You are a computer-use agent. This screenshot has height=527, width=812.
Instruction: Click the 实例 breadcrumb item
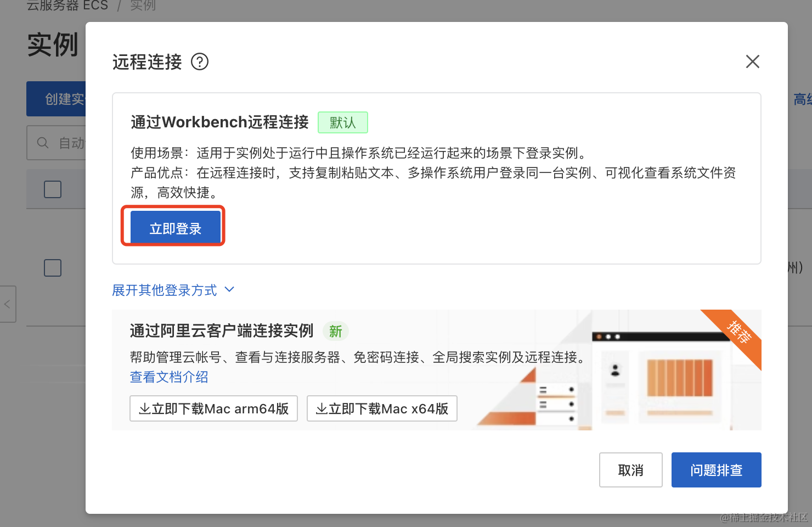point(143,5)
